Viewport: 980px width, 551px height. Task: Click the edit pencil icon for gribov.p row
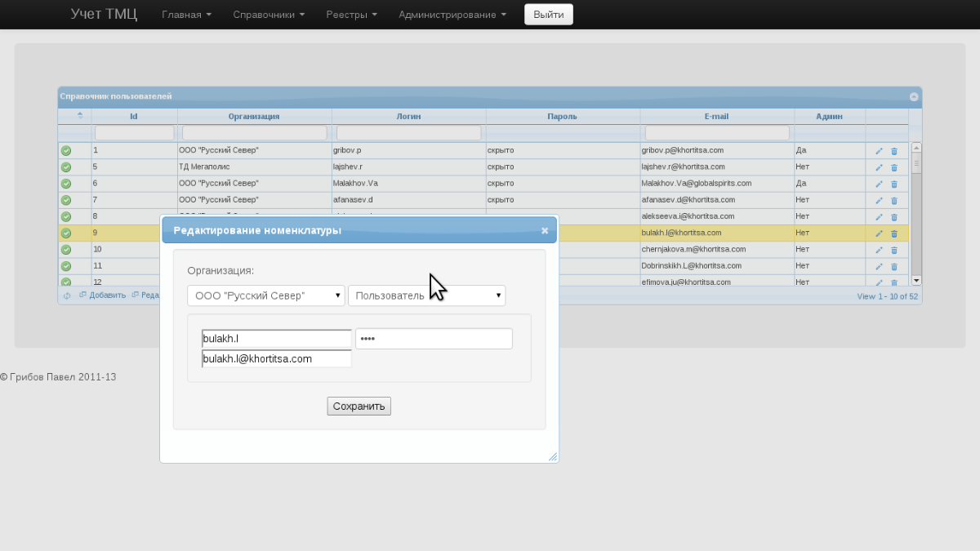point(879,151)
